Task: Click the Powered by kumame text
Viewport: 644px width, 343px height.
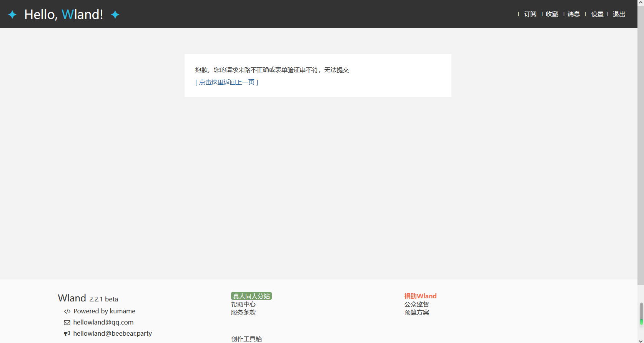Action: pos(104,311)
